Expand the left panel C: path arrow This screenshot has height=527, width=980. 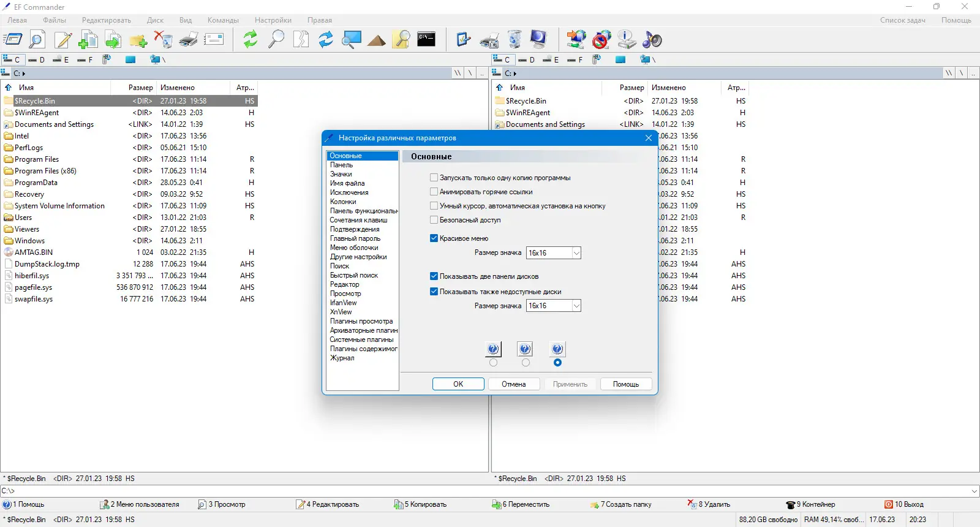24,74
